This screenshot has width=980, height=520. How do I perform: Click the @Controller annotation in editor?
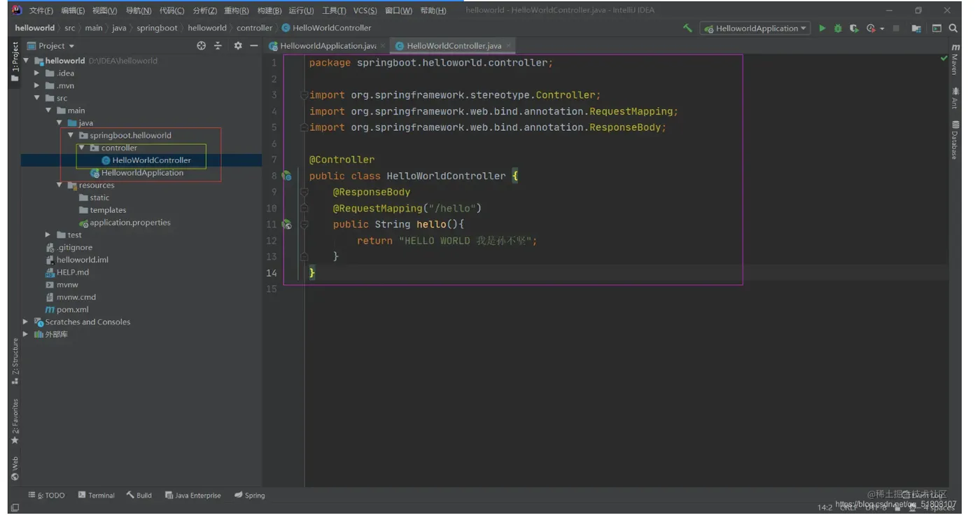342,160
